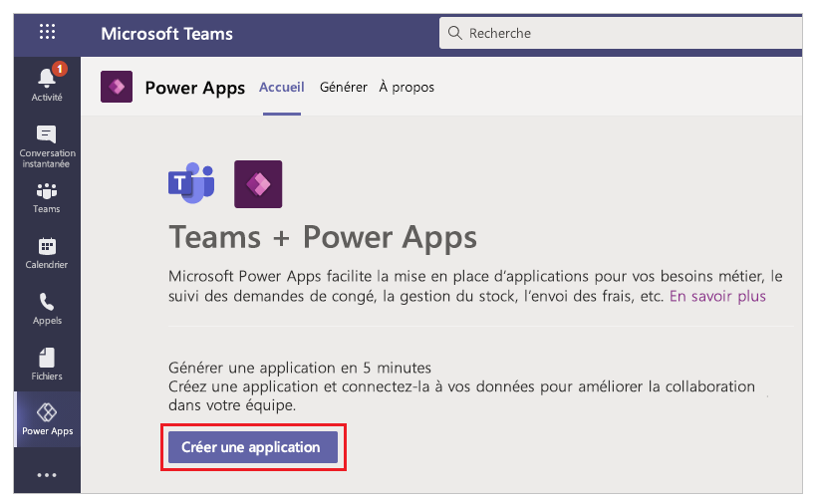Screen dimensions: 816x504
Task: Click the Power Apps header logo
Action: (x=117, y=87)
